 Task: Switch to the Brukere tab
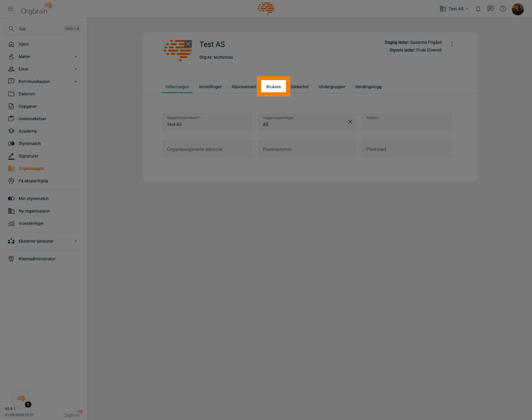click(x=274, y=87)
